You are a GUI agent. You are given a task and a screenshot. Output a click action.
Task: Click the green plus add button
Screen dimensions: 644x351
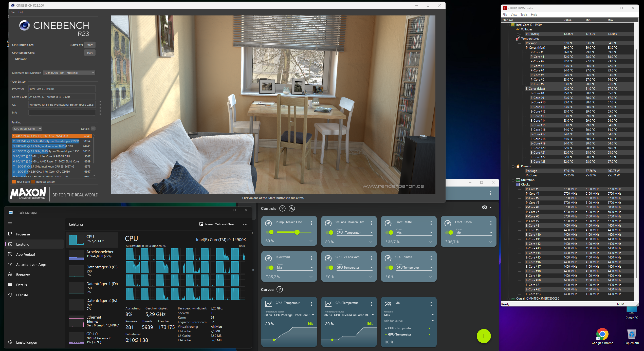484,336
